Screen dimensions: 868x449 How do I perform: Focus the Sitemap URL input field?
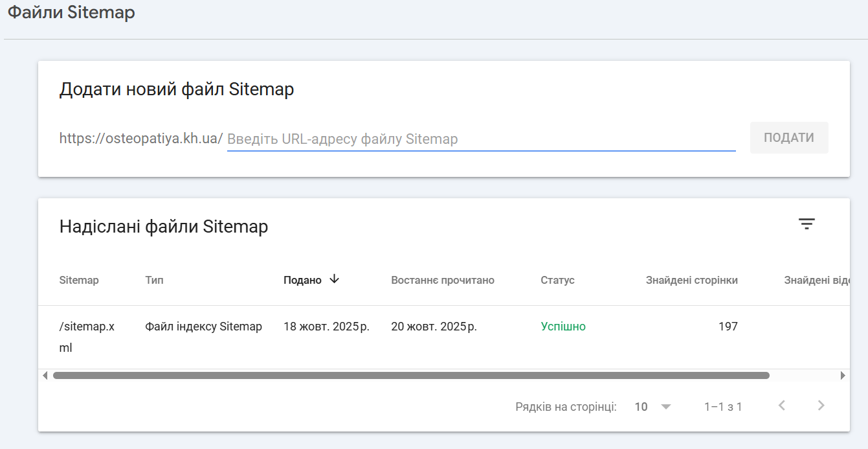480,139
